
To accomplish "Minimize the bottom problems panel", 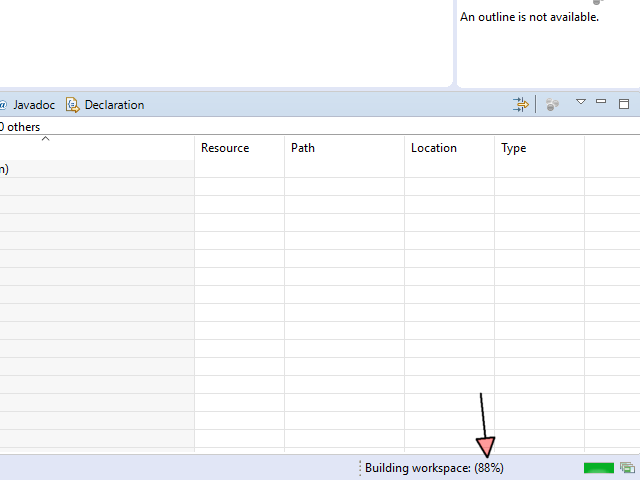I will [601, 102].
